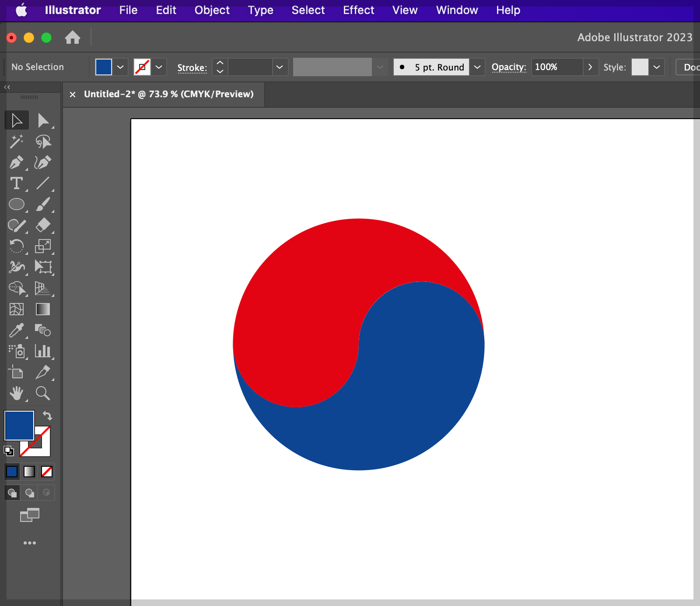The image size is (700, 606).
Task: Select the Gradient tool
Action: click(43, 309)
